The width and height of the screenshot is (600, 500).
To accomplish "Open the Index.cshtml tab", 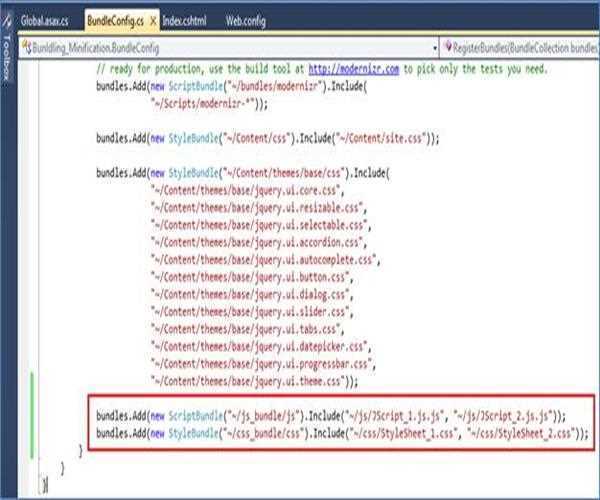I will [184, 20].
